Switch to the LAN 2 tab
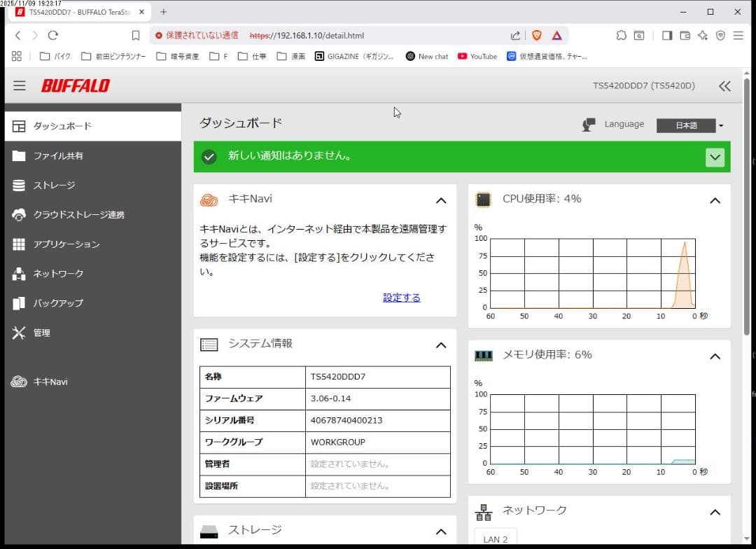The image size is (756, 549). pos(495,538)
